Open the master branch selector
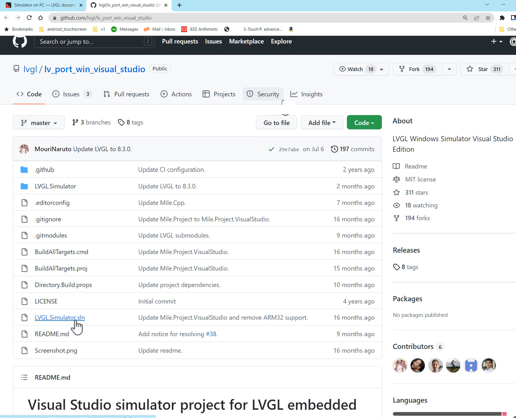Viewport: 516px width, 420px height. click(x=39, y=123)
